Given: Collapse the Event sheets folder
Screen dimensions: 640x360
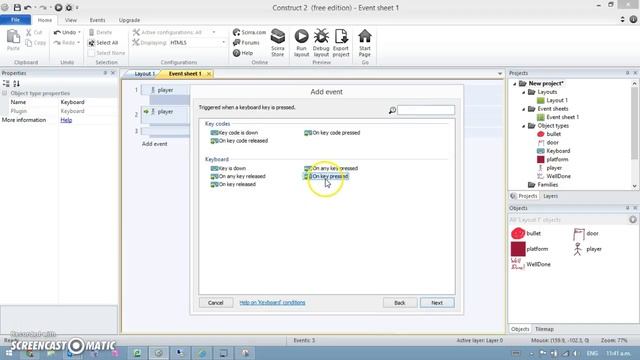Looking at the screenshot, I should click(524, 109).
